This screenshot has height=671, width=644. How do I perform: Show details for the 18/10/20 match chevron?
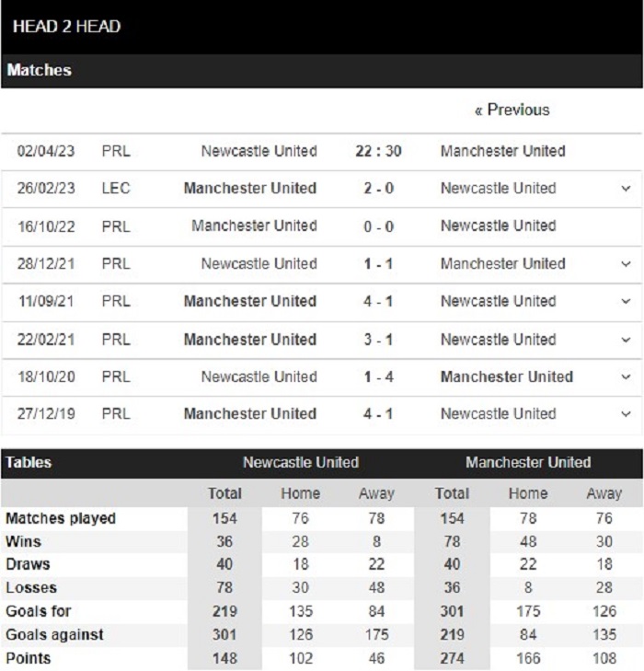[x=627, y=377]
